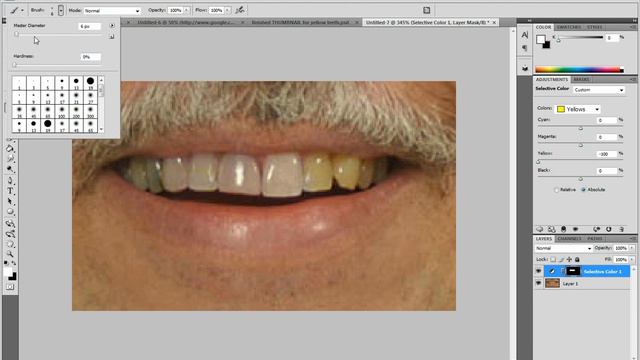This screenshot has width=640, height=360.
Task: Switch to the Paths tab
Action: pos(595,239)
